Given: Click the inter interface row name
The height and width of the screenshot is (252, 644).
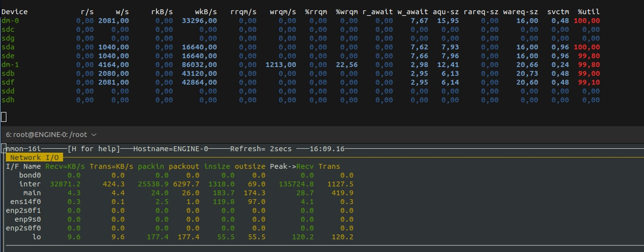Looking at the screenshot, I should [x=30, y=184].
